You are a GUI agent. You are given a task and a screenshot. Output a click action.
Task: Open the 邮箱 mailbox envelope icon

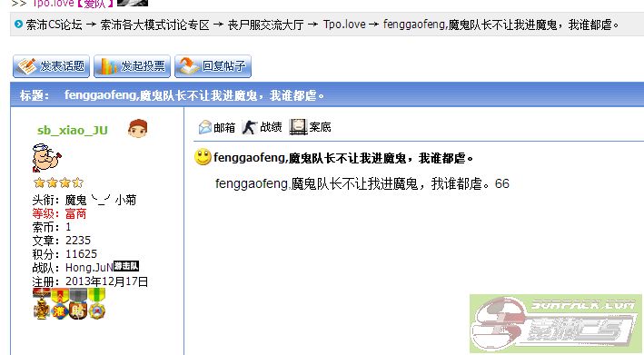(205, 127)
